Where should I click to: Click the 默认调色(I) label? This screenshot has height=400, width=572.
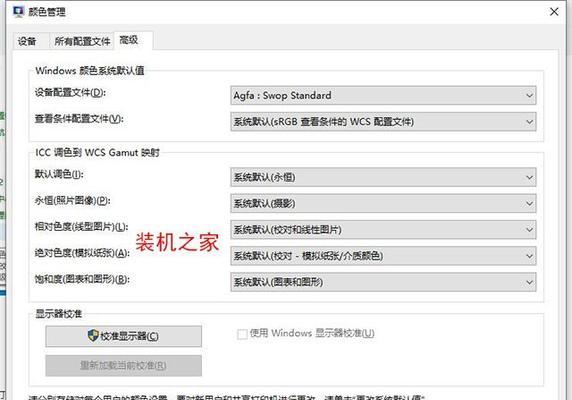(59, 174)
